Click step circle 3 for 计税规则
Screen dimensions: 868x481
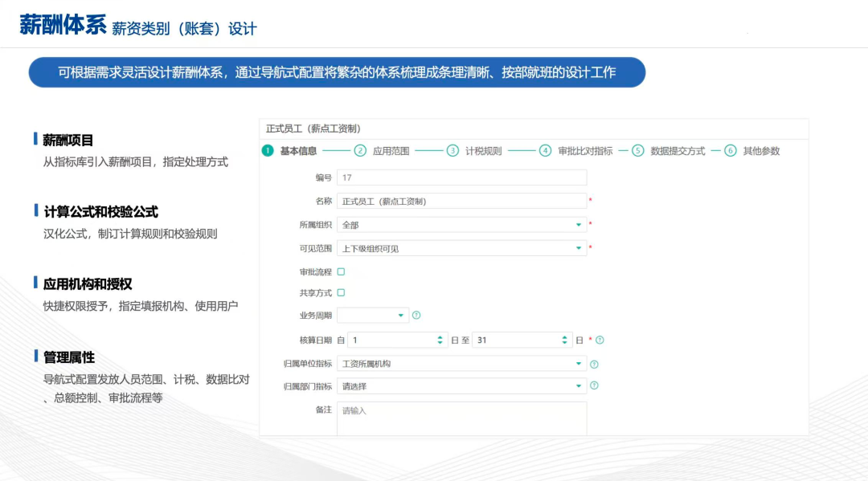coord(452,149)
